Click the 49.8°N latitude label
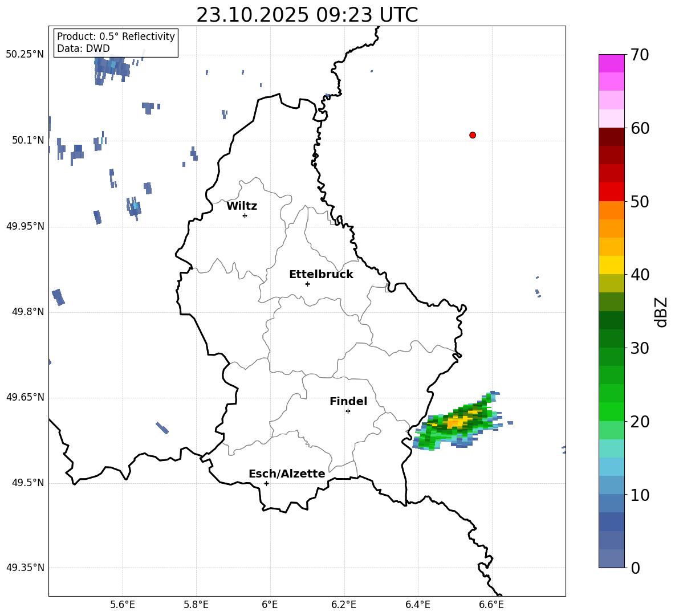 coord(28,312)
